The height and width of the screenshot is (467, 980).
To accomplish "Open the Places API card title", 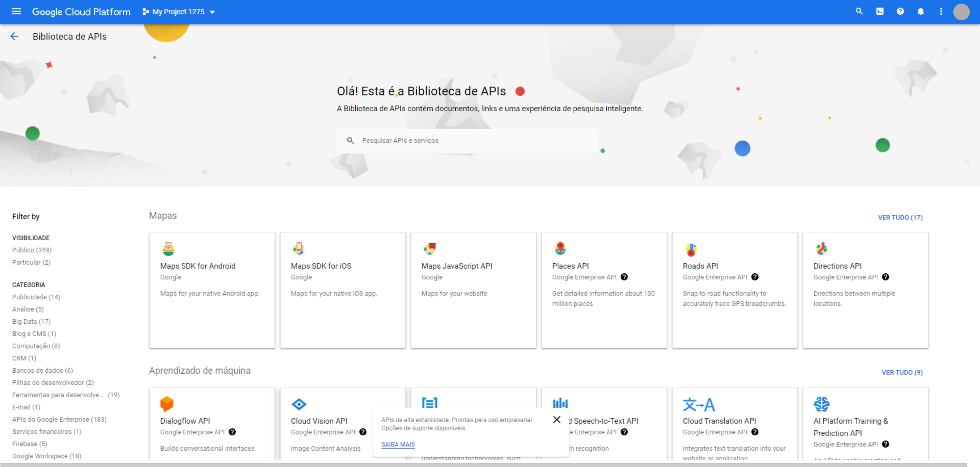I will coord(570,266).
